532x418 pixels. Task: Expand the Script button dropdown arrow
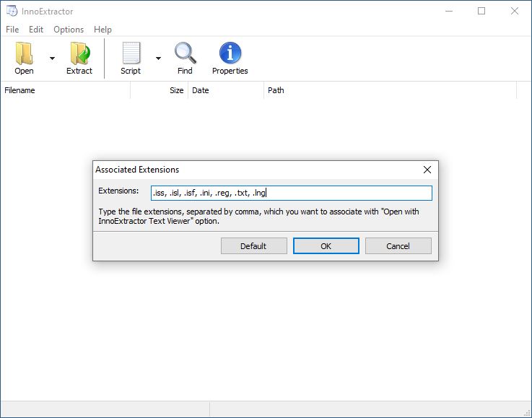(159, 58)
